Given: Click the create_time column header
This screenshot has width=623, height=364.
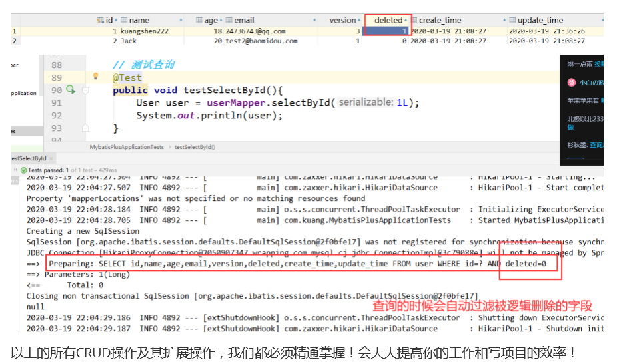Looking at the screenshot, I should coord(440,20).
